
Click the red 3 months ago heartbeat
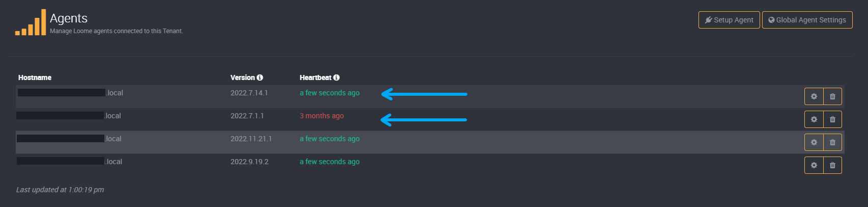tap(322, 116)
